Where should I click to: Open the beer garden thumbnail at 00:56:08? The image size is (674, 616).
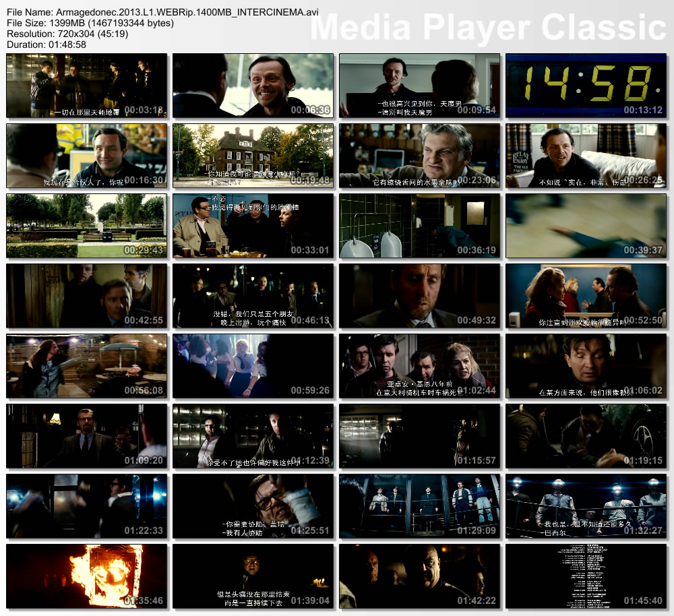(86, 366)
